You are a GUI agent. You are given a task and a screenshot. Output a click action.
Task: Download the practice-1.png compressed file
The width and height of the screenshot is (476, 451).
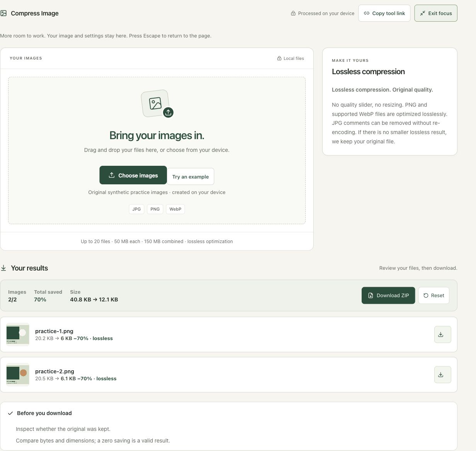coord(443,335)
